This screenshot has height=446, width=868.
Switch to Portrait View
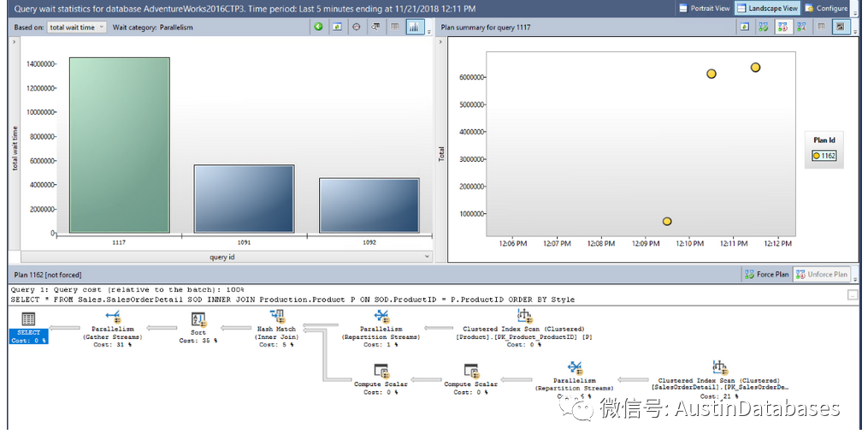click(x=705, y=8)
